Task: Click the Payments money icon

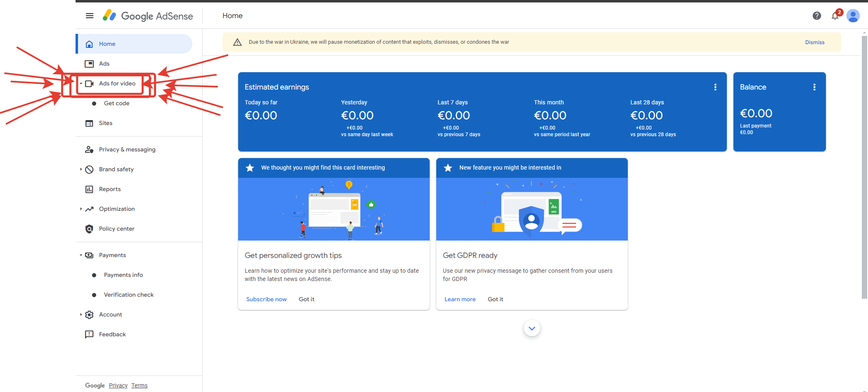Action: tap(89, 255)
